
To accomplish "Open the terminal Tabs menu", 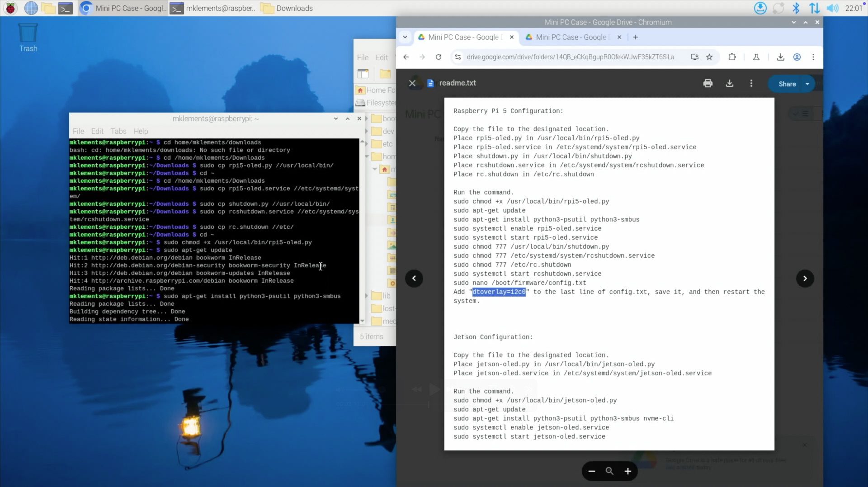I will click(x=118, y=131).
